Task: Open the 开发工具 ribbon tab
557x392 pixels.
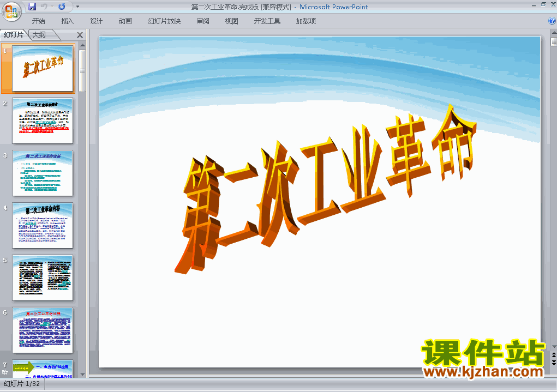Action: pos(267,21)
